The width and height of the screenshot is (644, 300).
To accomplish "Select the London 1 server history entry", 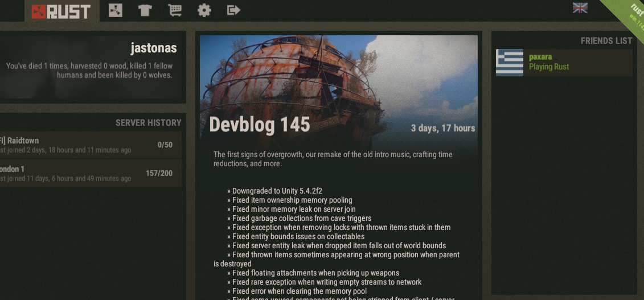I will point(91,173).
